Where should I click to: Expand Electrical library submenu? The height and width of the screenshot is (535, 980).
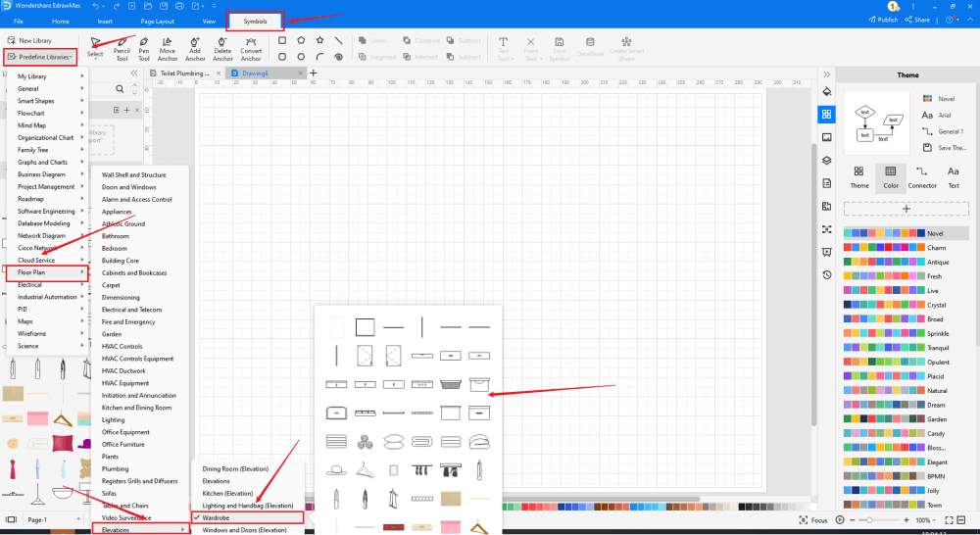pos(47,284)
